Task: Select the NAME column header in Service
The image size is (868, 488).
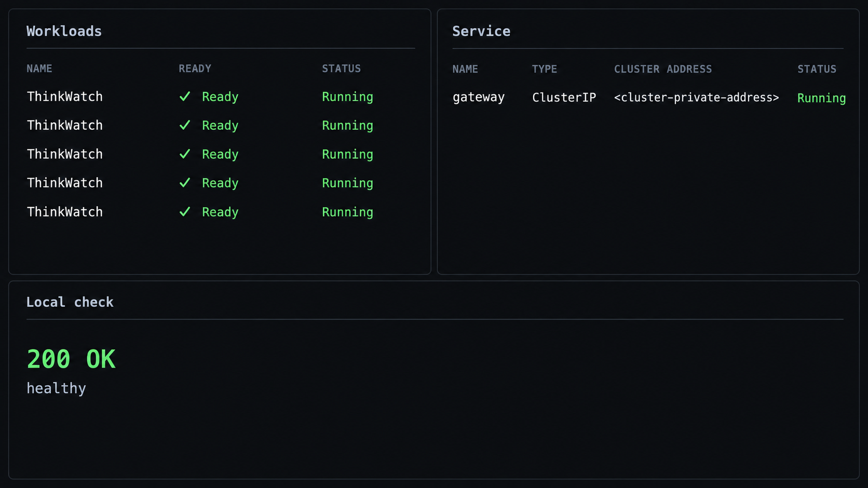Action: click(x=465, y=69)
